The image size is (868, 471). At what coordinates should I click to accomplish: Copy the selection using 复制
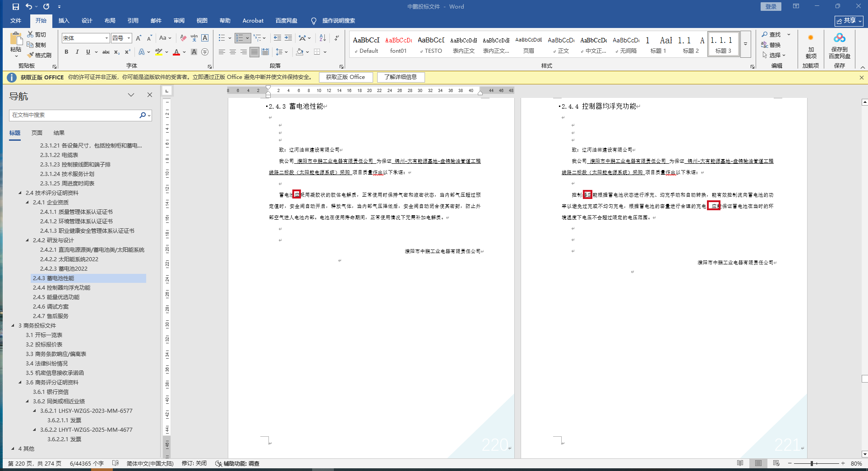[37, 45]
